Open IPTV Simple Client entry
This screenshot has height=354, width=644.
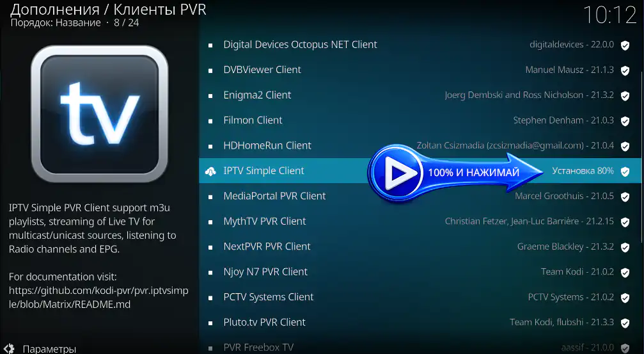click(420, 171)
